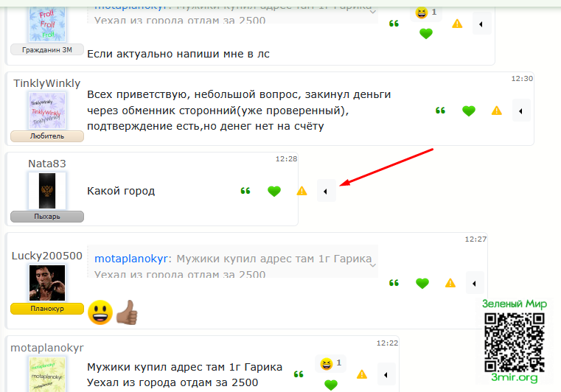Click the Зеленый Мир QR code
The height and width of the screenshot is (392, 561).
(x=515, y=343)
